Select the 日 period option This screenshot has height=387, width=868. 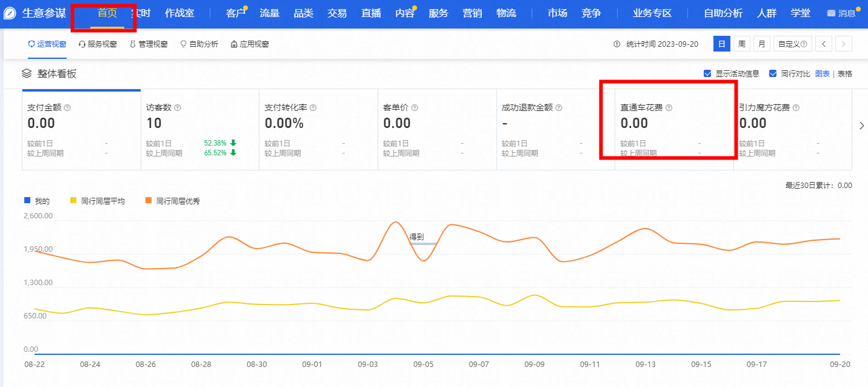pyautogui.click(x=722, y=44)
